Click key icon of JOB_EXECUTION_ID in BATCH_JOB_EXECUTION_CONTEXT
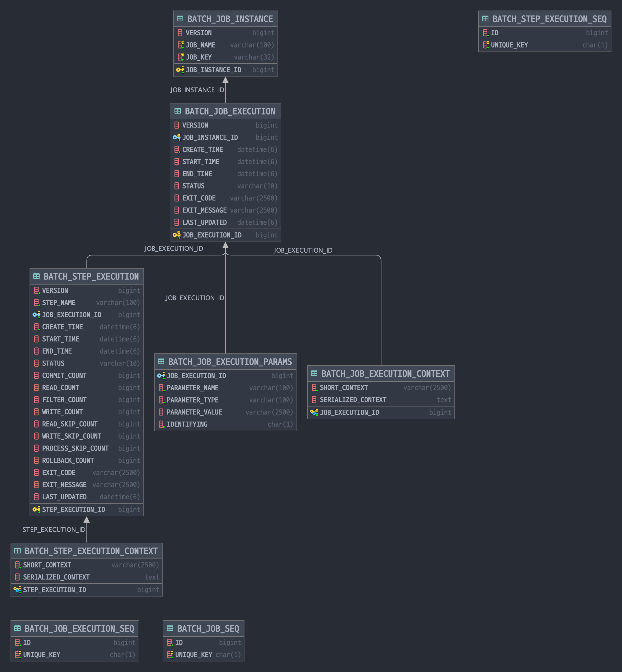Image resolution: width=622 pixels, height=672 pixels. pos(314,412)
